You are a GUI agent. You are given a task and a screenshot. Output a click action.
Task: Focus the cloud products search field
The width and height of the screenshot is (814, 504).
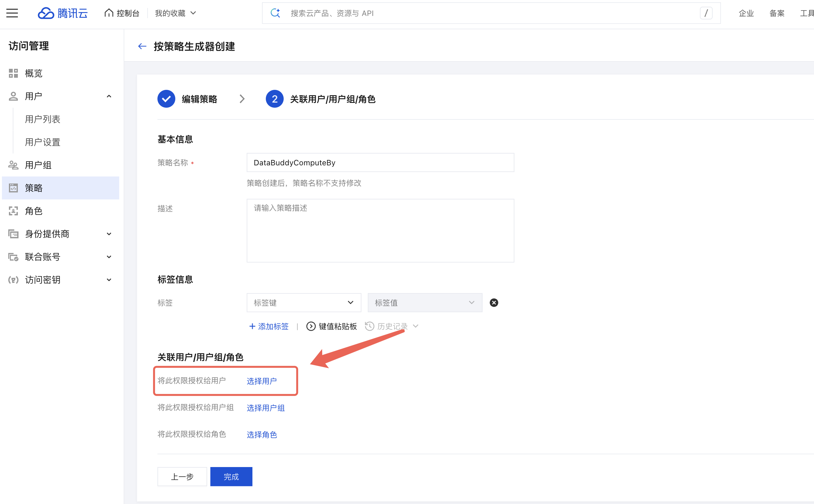[491, 13]
